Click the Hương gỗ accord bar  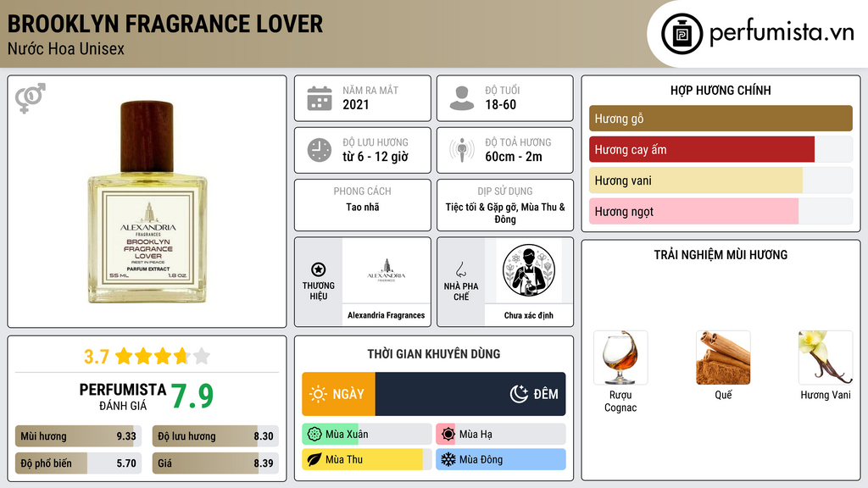pyautogui.click(x=721, y=119)
